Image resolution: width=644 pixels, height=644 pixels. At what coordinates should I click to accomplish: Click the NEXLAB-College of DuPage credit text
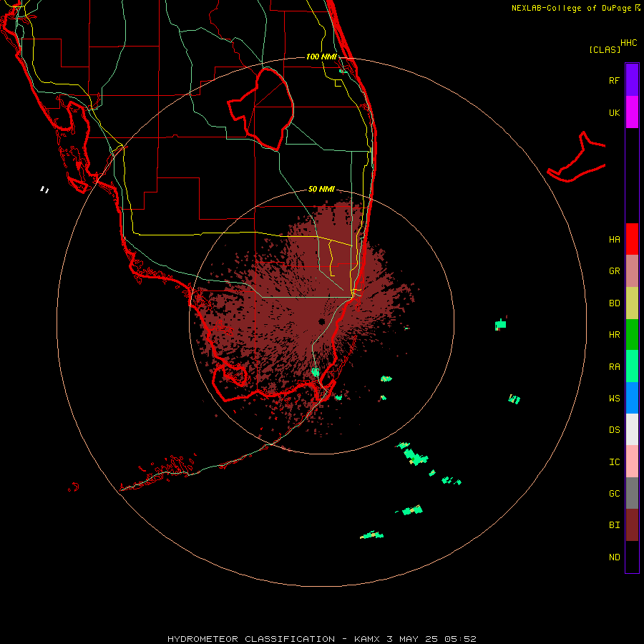click(575, 8)
